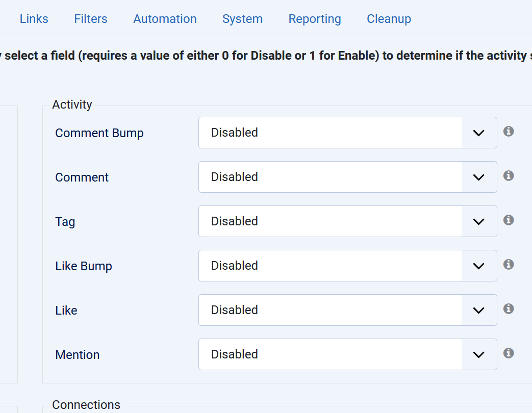This screenshot has height=413, width=532.
Task: Expand the Comment dropdown arrow
Action: pos(478,177)
